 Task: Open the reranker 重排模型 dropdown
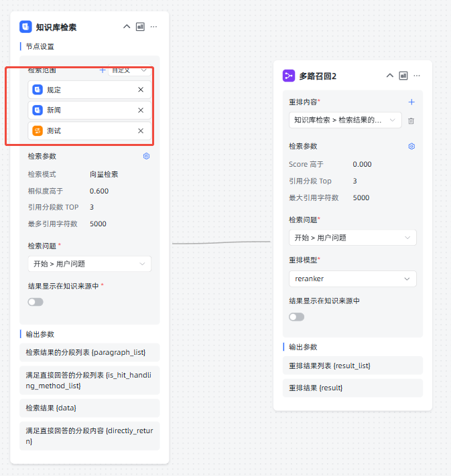tap(352, 279)
